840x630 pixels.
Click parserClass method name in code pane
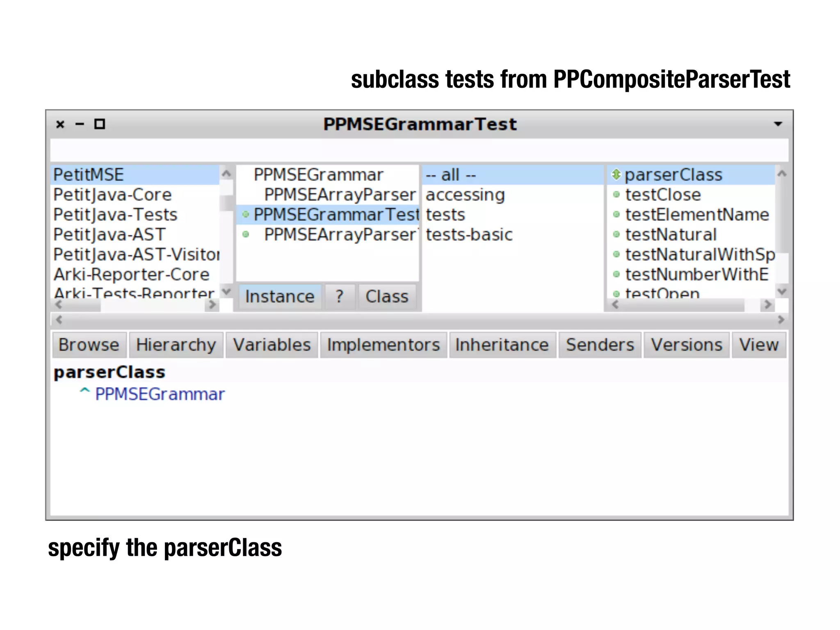(x=110, y=372)
